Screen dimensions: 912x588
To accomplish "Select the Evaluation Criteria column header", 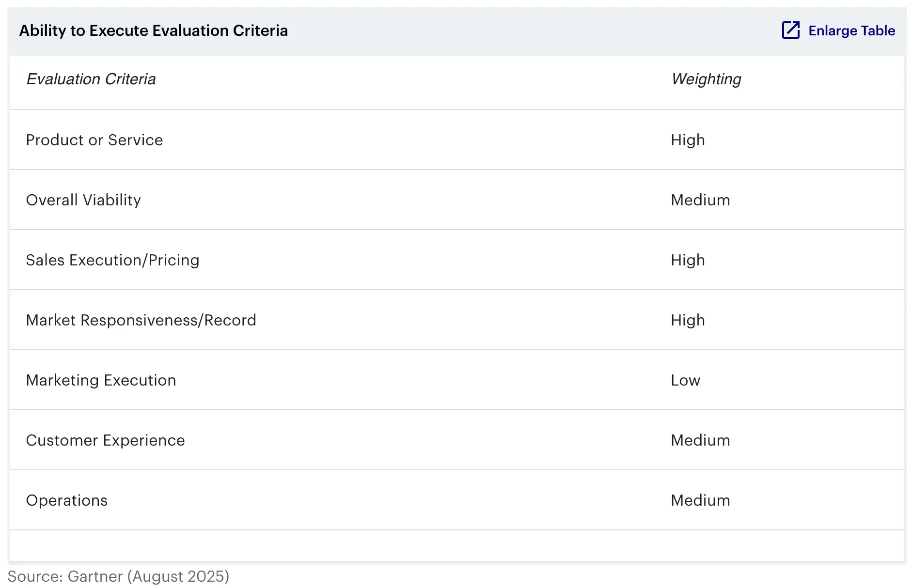I will pos(91,79).
